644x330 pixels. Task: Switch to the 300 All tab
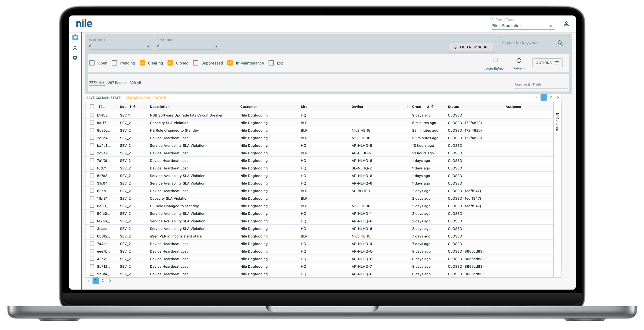click(135, 83)
